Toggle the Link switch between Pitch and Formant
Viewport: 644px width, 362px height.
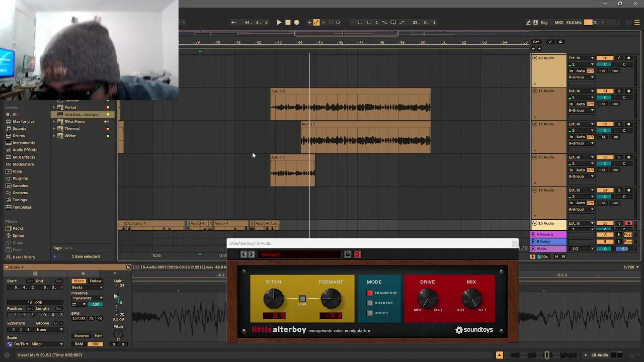pos(302,299)
